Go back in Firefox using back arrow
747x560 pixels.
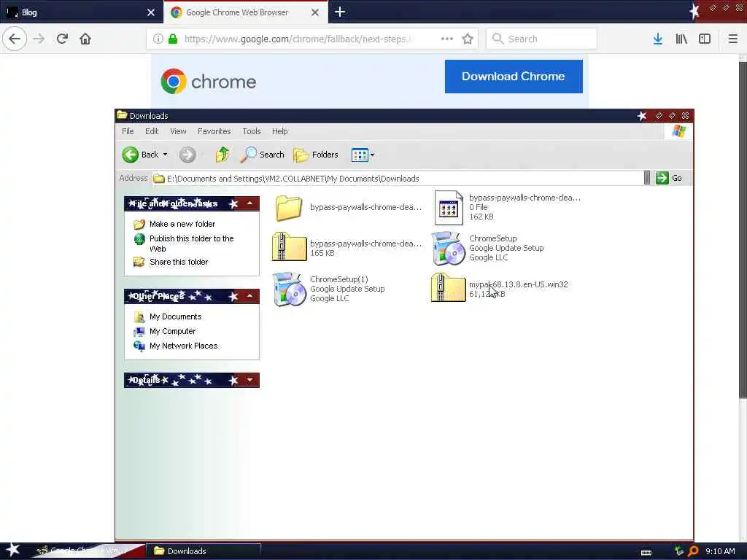[15, 39]
